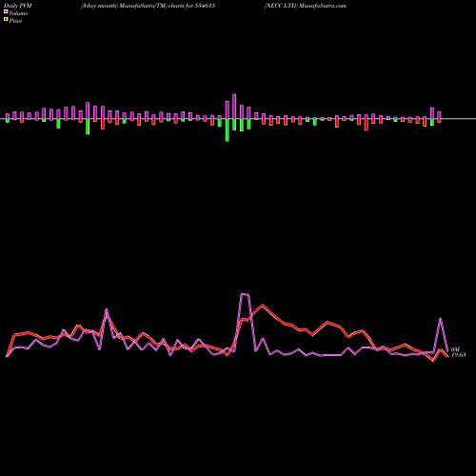The width and height of the screenshot is (476, 476).
Task: Click the Daily PVM title text
Action: pyautogui.click(x=18, y=6)
